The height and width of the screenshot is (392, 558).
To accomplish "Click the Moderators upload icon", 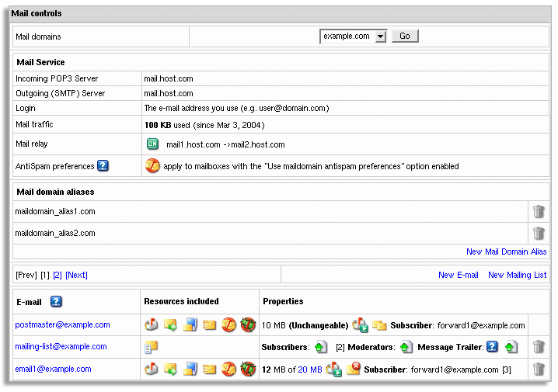I will pos(406,347).
